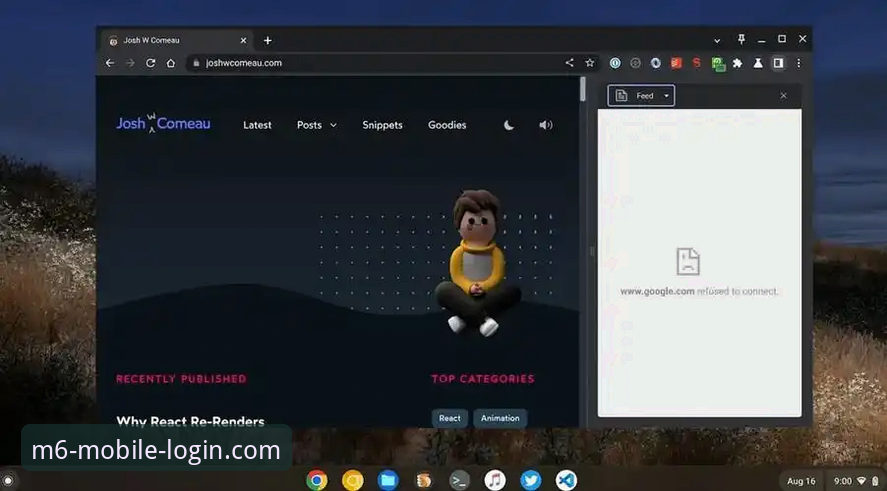
Task: Click the red S extension icon
Action: 697,63
